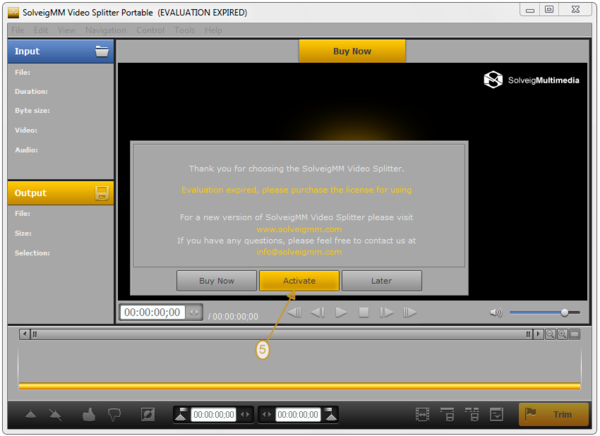The height and width of the screenshot is (436, 600).
Task: Open input file via folder icon
Action: click(x=102, y=51)
